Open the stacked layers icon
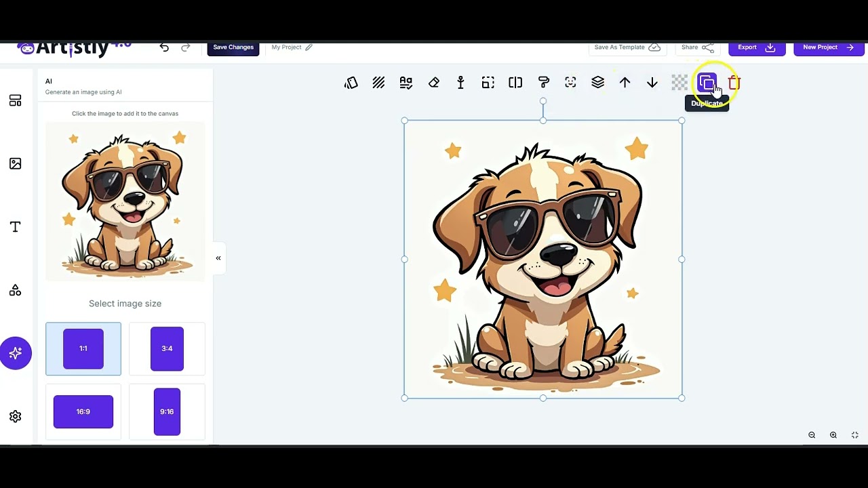The height and width of the screenshot is (488, 868). pos(597,82)
